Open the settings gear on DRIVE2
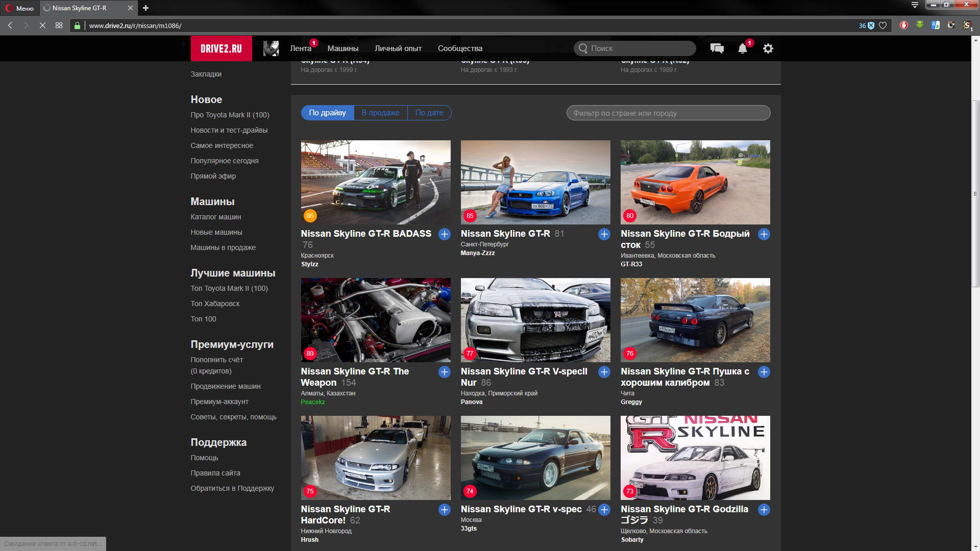 (x=768, y=48)
